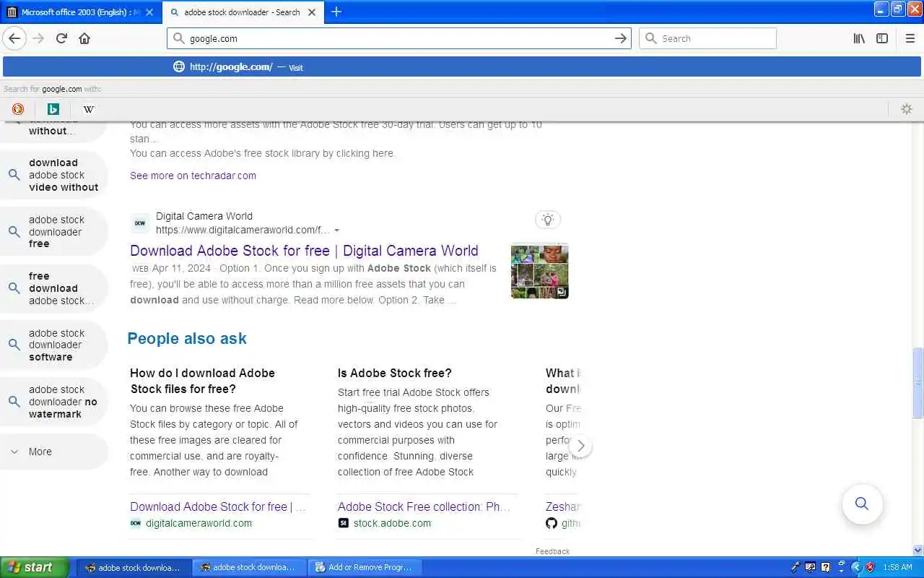This screenshot has width=924, height=578.
Task: Click the lightbulb icon beside Digital Camera World
Action: click(x=548, y=220)
